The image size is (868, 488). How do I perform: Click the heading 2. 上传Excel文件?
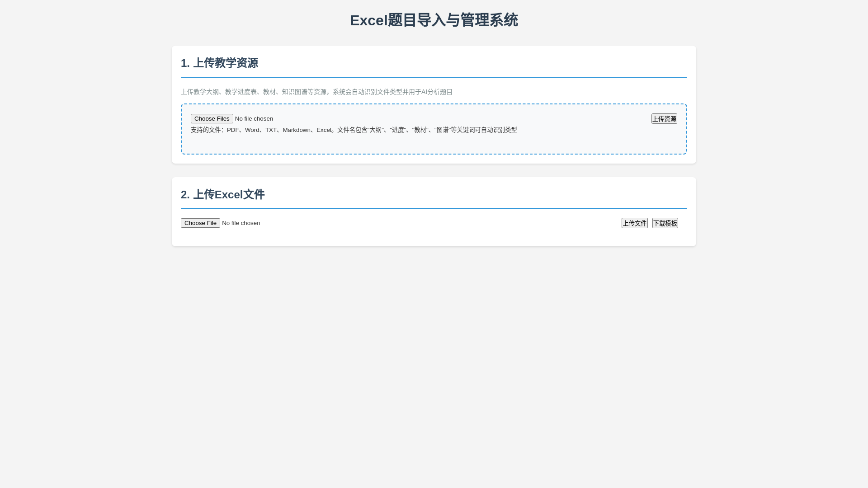pos(222,194)
